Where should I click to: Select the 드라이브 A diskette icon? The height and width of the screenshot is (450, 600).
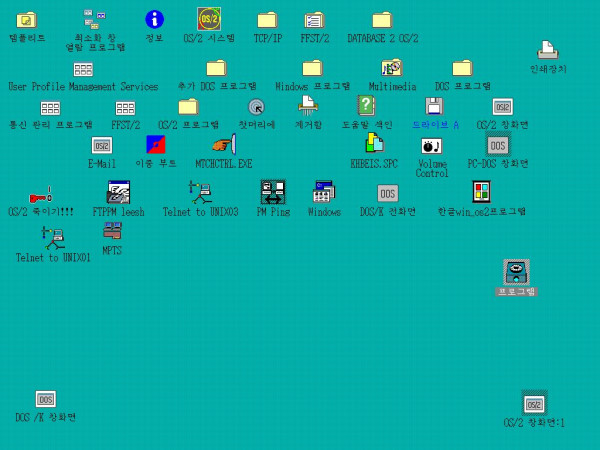point(434,106)
